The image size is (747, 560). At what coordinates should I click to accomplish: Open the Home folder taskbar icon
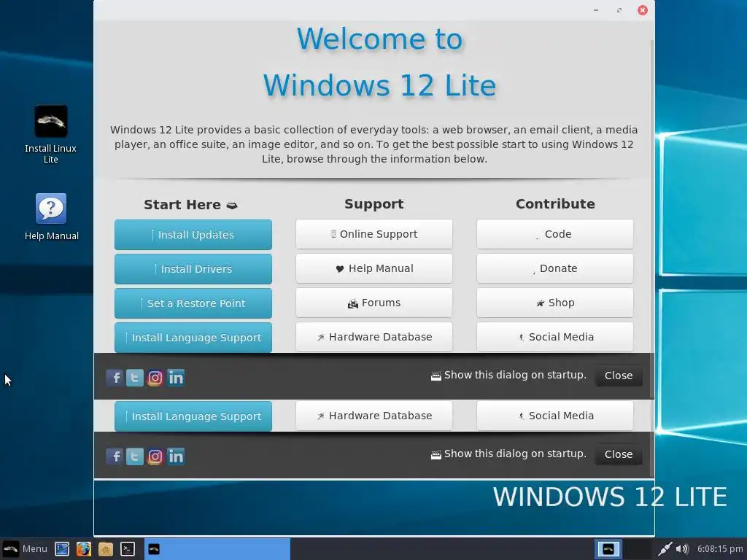(x=106, y=549)
